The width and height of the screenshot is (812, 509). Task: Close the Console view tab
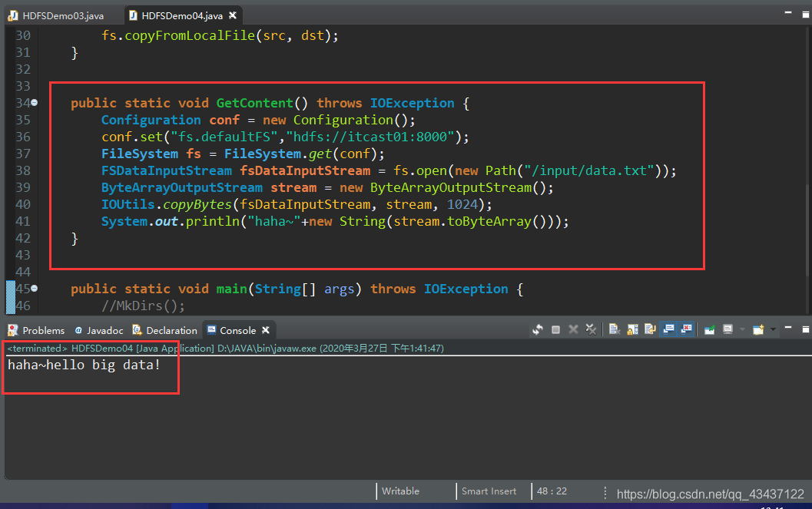click(266, 329)
